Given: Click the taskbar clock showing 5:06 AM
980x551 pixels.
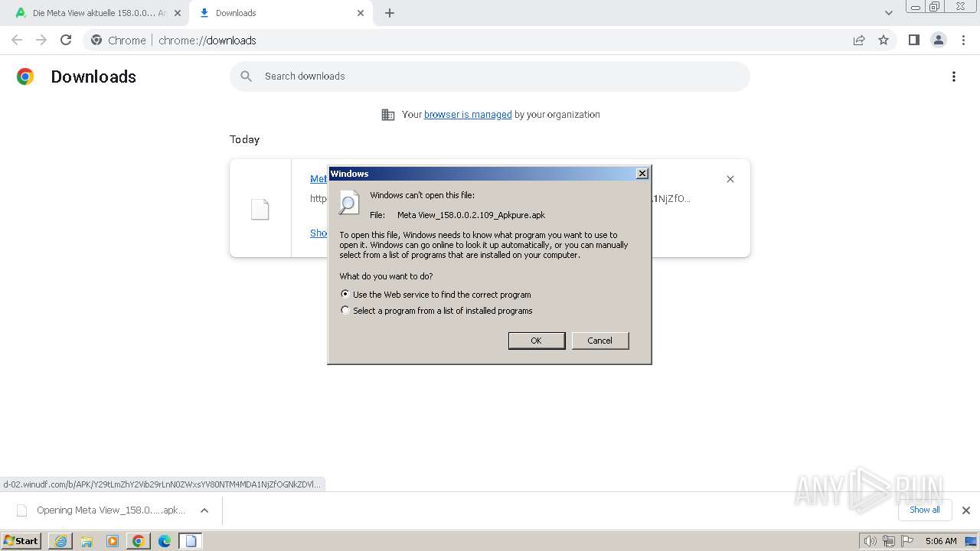Looking at the screenshot, I should click(941, 541).
